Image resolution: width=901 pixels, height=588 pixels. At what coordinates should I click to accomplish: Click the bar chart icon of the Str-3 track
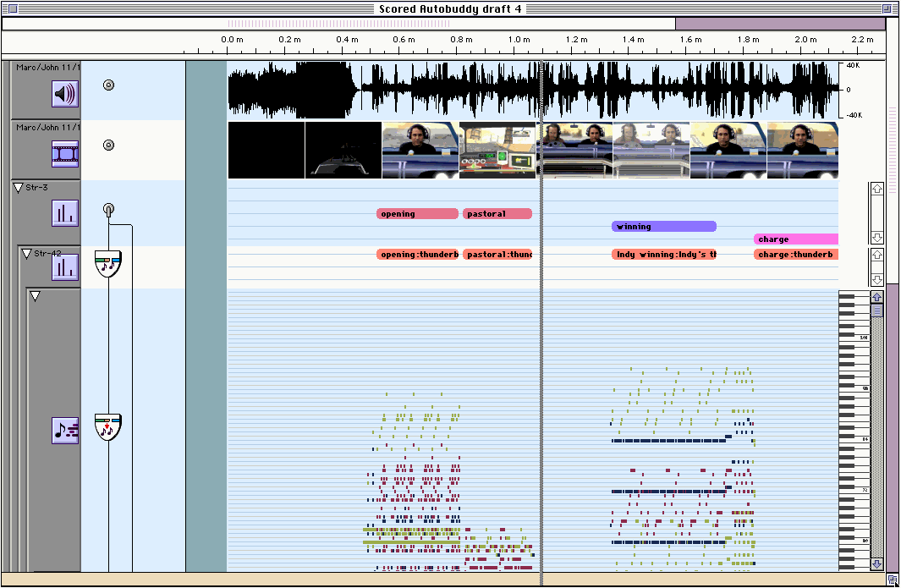coord(65,213)
